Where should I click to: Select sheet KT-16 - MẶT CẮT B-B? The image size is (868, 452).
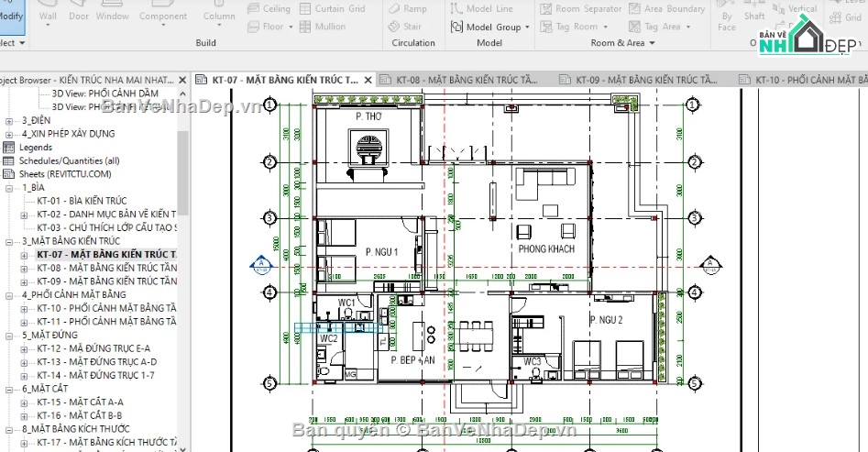[80, 415]
